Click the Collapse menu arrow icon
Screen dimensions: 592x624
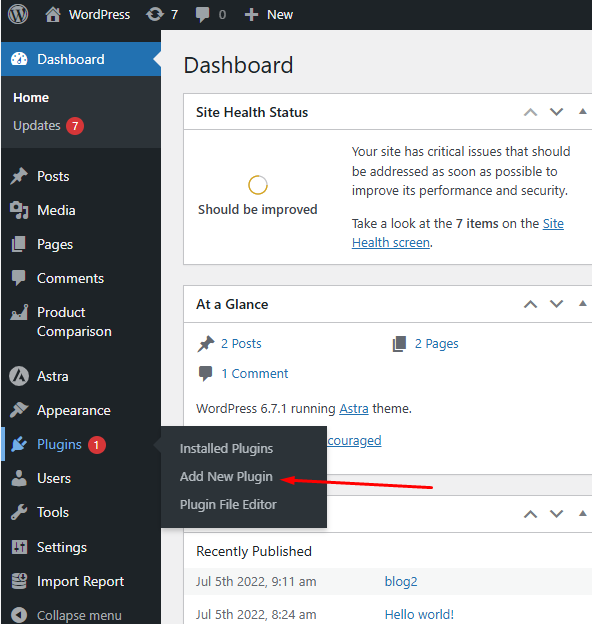(x=19, y=615)
